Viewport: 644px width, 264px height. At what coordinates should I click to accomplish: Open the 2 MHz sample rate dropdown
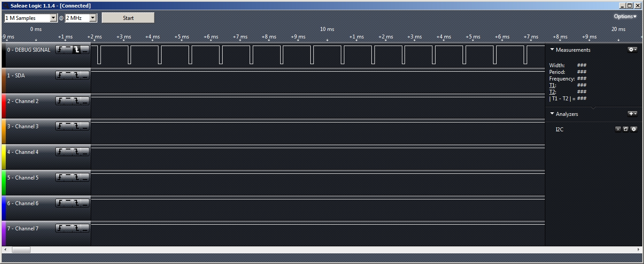pos(93,18)
